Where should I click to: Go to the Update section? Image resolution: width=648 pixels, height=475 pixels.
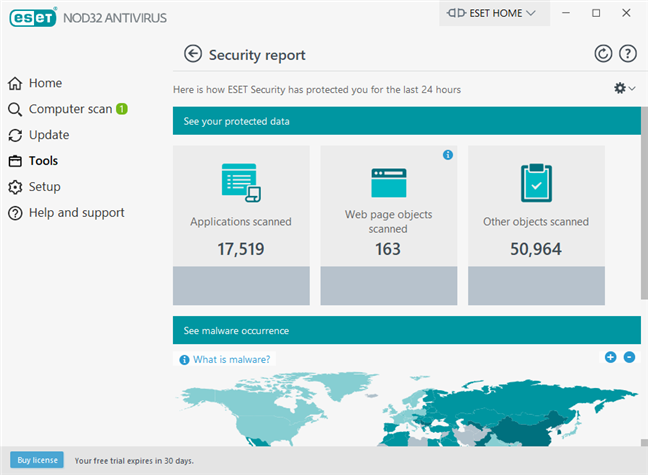[x=49, y=135]
